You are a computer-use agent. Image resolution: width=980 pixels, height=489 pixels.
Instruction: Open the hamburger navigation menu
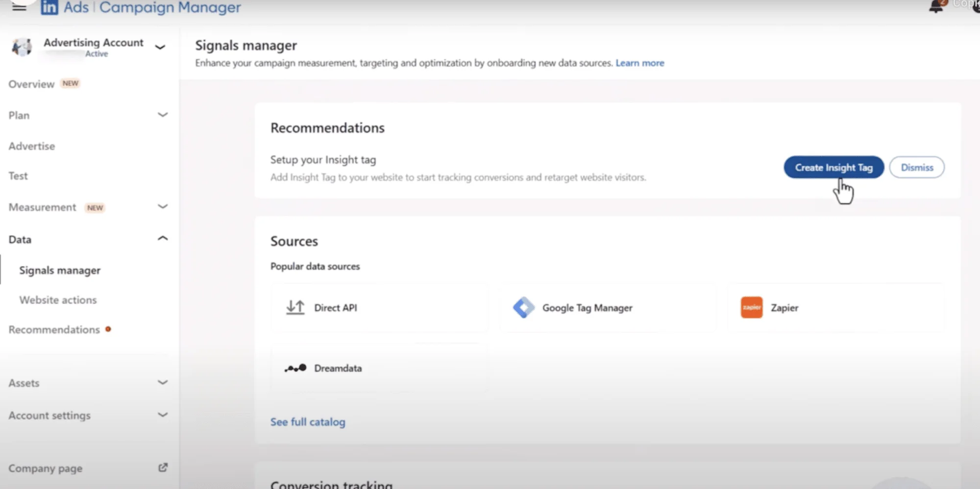tap(19, 7)
